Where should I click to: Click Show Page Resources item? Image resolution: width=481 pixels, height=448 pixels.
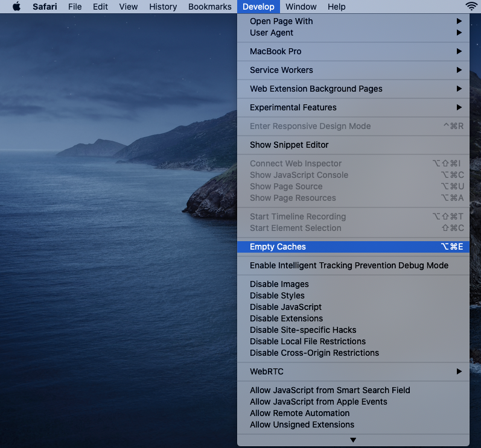click(x=353, y=198)
